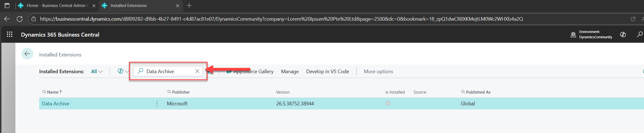Click the Version column header
The height and width of the screenshot is (133, 644).
tap(283, 92)
